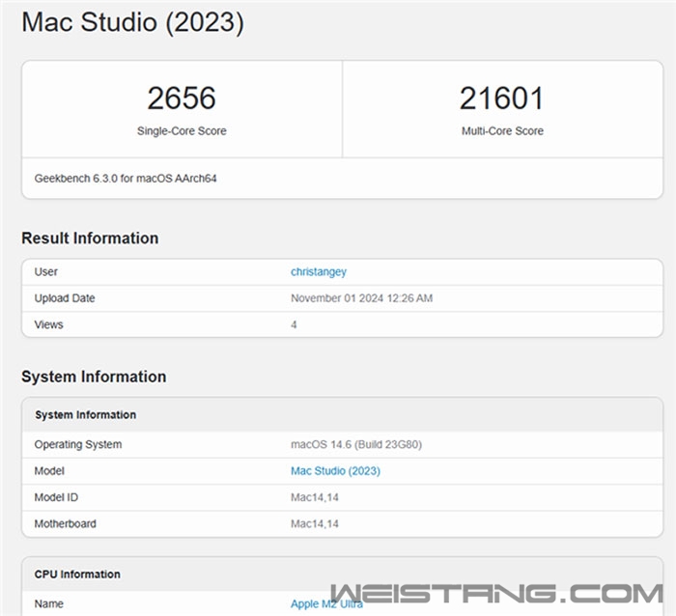Click the Upload Date row label
Screen dimensions: 676x616
pyautogui.click(x=65, y=298)
